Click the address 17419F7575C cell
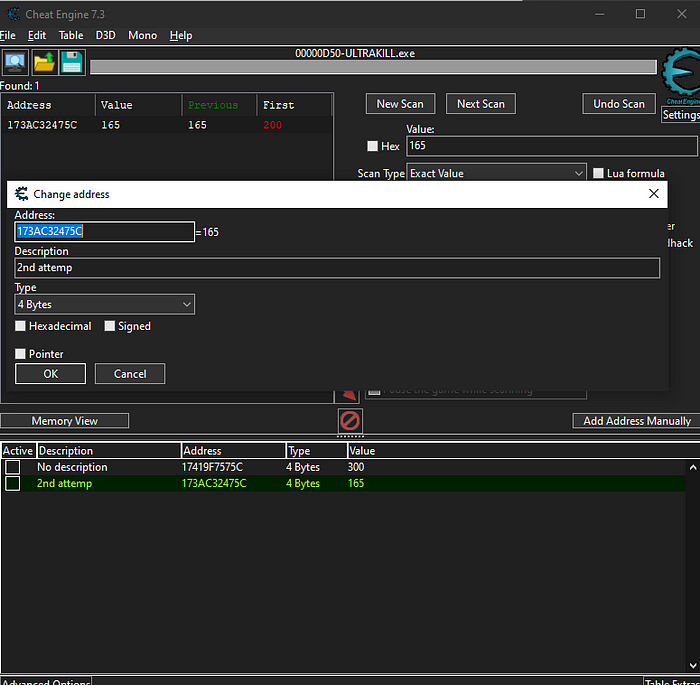 pyautogui.click(x=212, y=467)
